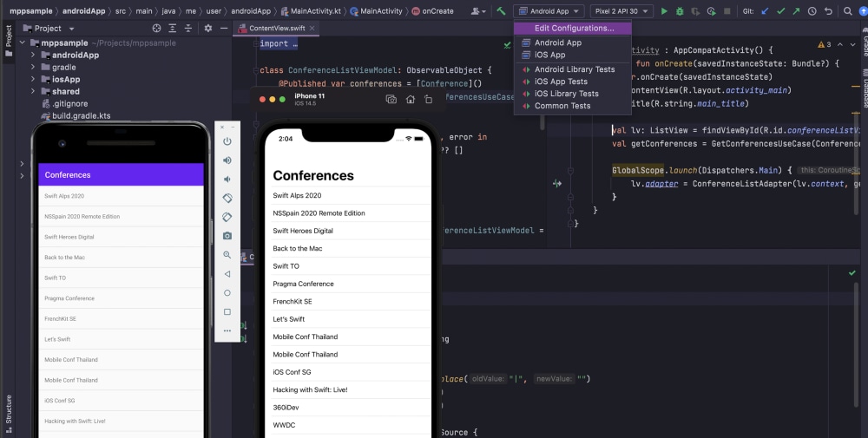
Task: Open Android emulator more options dots
Action: [227, 330]
